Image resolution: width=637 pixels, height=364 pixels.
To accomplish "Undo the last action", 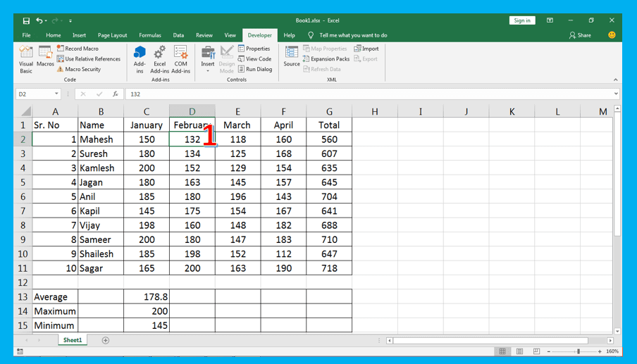I will 39,20.
